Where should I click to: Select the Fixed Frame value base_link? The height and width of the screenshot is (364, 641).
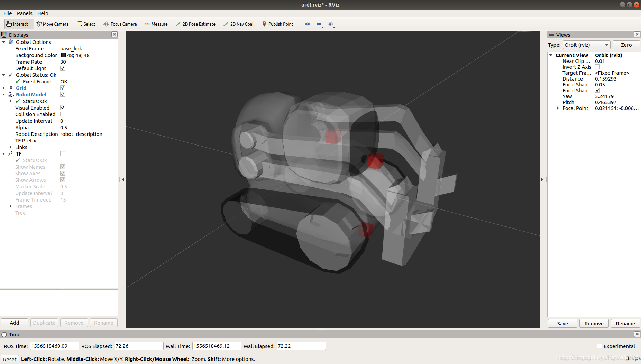(x=71, y=48)
